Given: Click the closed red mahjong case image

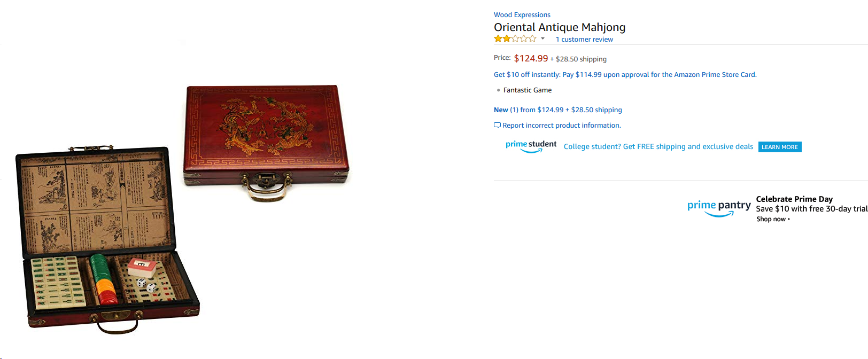Looking at the screenshot, I should [x=266, y=142].
